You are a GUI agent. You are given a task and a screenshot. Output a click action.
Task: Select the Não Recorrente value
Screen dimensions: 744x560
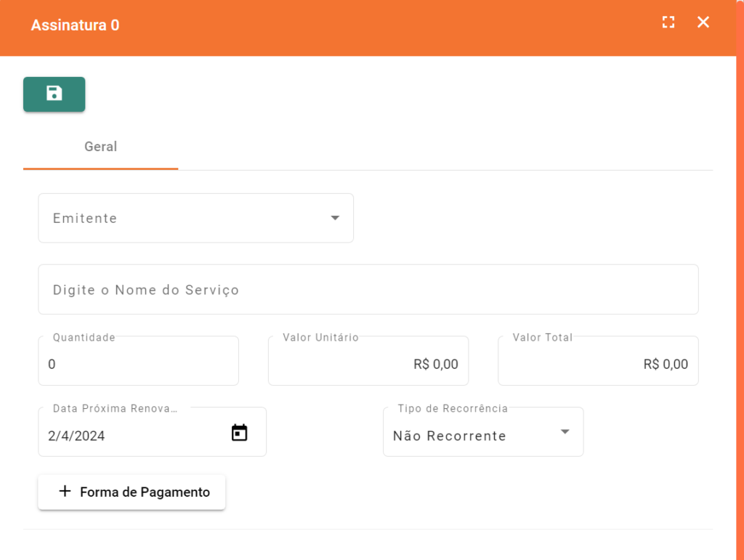tap(449, 436)
